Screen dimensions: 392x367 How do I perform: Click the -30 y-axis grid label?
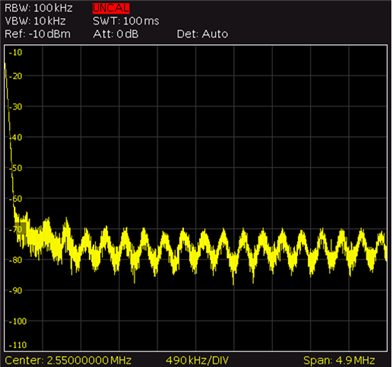coord(15,107)
